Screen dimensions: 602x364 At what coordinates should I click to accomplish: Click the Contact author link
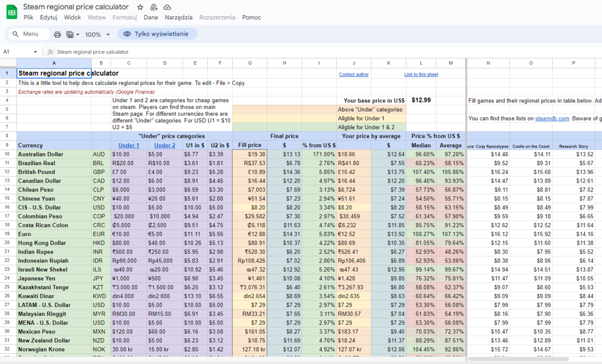click(x=354, y=74)
